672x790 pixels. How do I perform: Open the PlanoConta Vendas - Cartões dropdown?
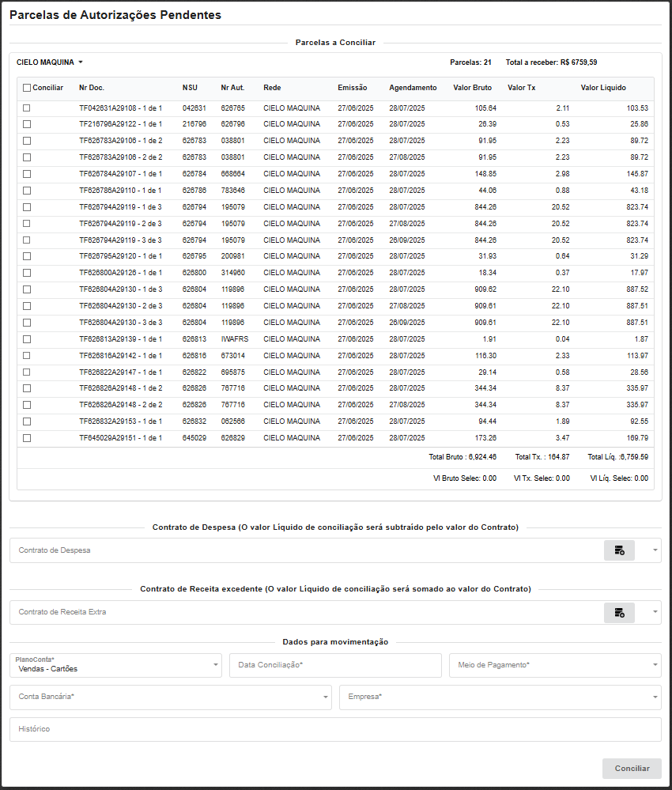(x=115, y=666)
